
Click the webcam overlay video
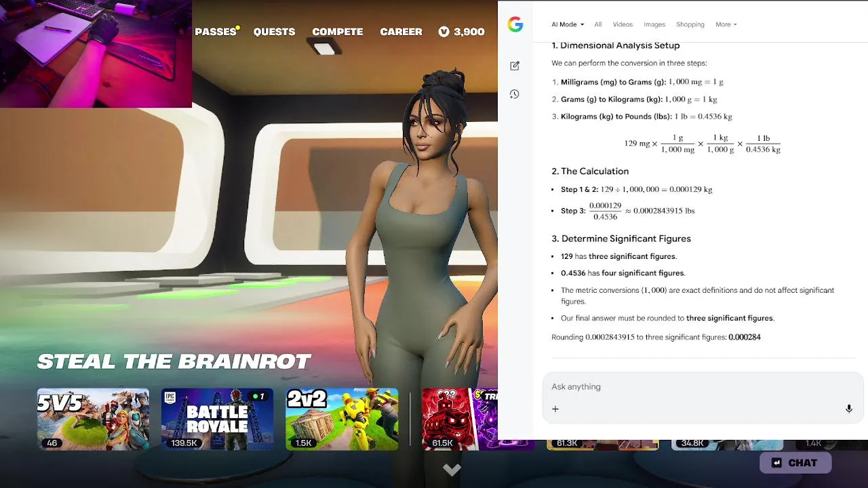96,54
